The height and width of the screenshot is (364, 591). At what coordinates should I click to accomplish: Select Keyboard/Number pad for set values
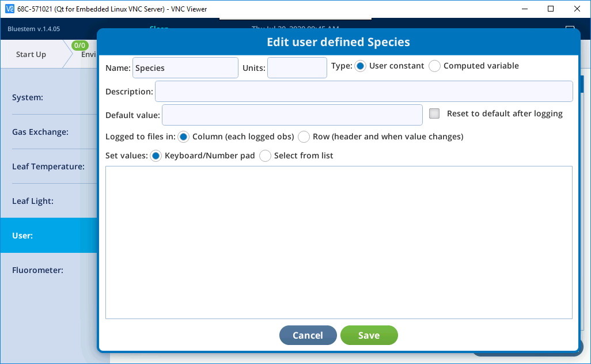pos(156,156)
